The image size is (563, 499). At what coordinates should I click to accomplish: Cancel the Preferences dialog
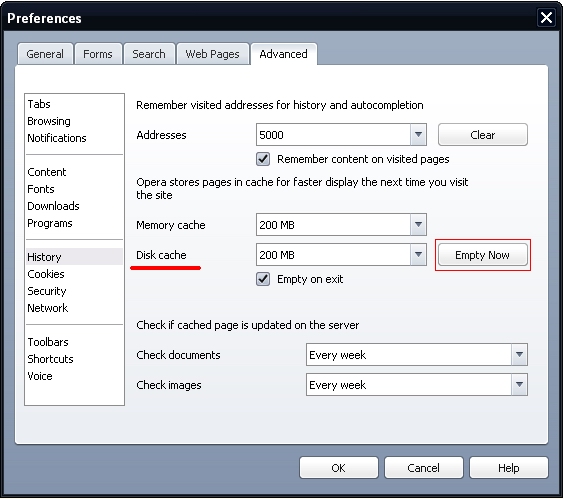click(x=424, y=468)
